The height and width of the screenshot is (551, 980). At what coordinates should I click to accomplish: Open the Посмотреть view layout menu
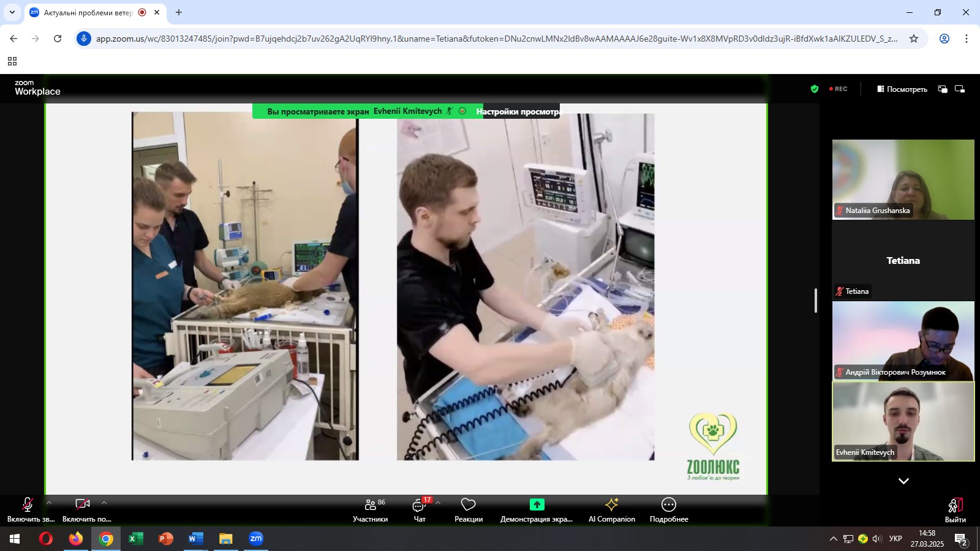click(x=902, y=89)
